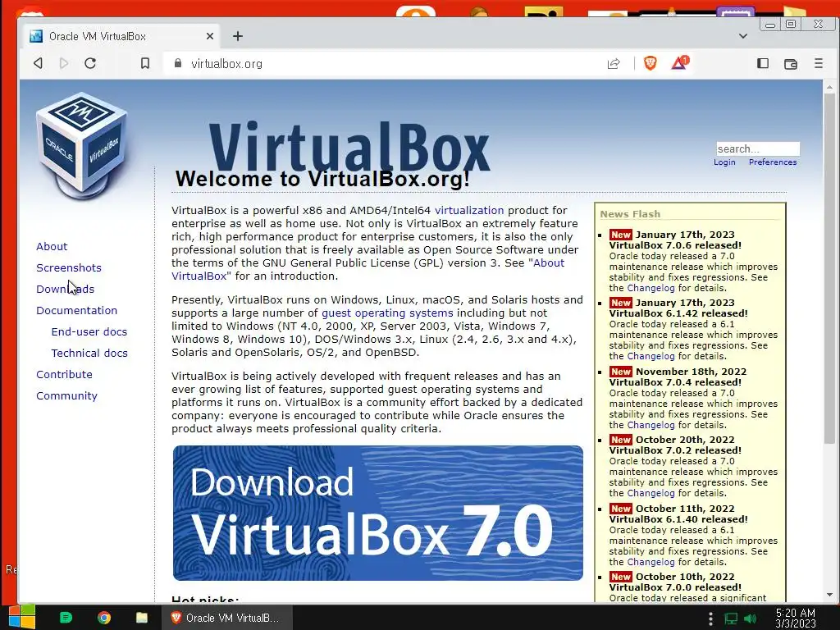840x630 pixels.
Task: Click the Welcome to VirtualBox.org! heading
Action: (x=322, y=179)
